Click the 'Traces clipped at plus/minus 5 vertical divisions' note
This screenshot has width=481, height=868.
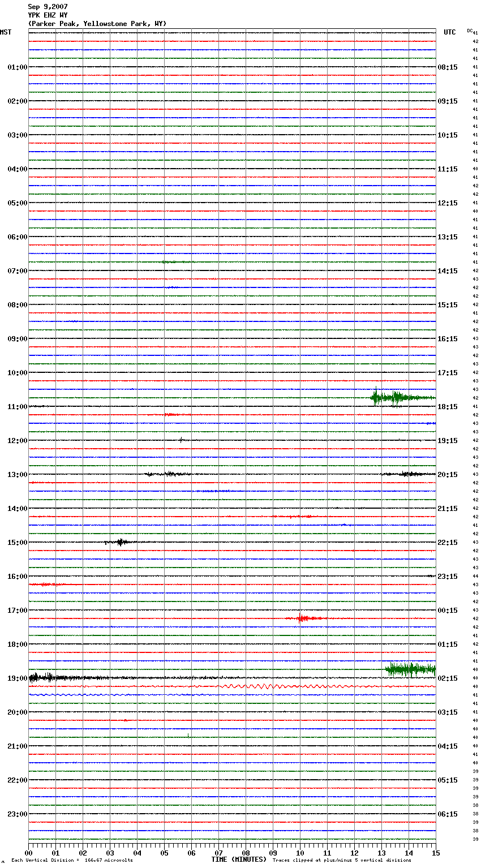(342, 861)
